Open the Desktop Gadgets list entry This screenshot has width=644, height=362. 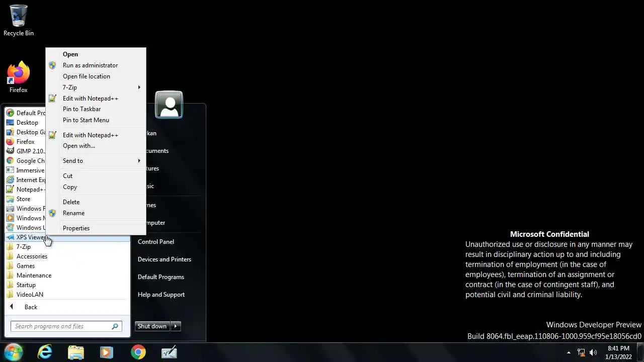tap(26, 132)
